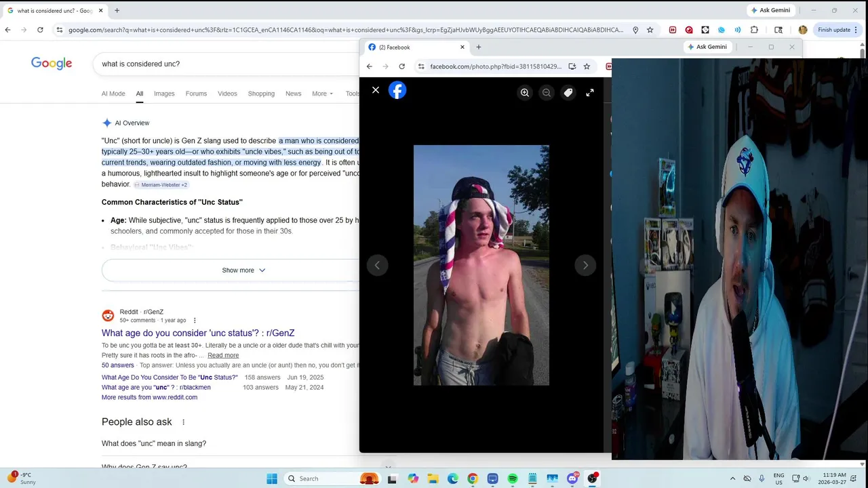
Task: Show hidden system tray icons
Action: [x=732, y=479]
